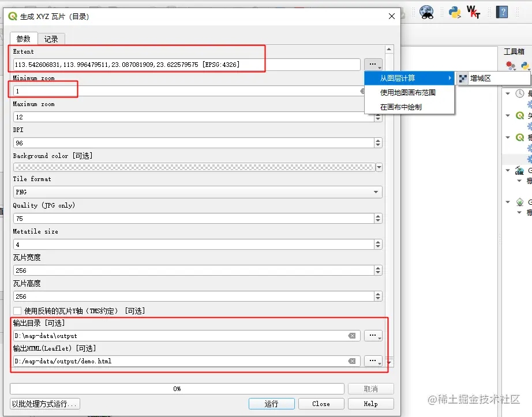Clear the output directory path field
Viewport: 532px width, 417px height.
coord(352,336)
